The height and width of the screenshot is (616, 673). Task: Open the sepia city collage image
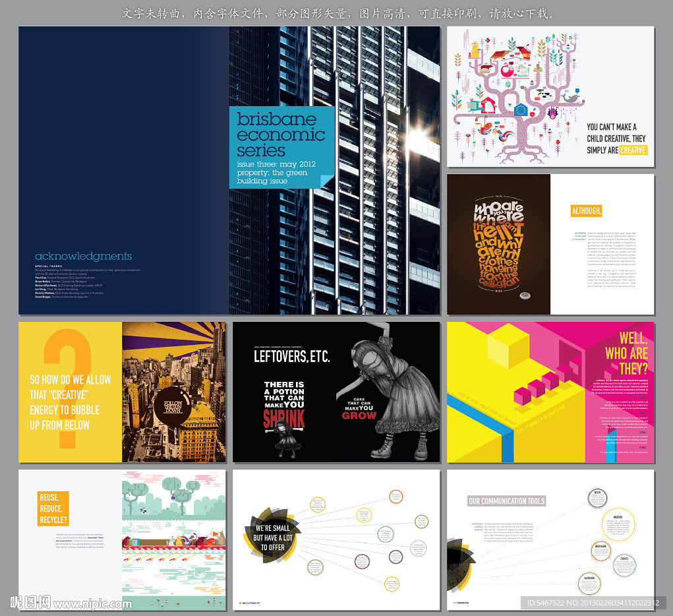pos(174,392)
